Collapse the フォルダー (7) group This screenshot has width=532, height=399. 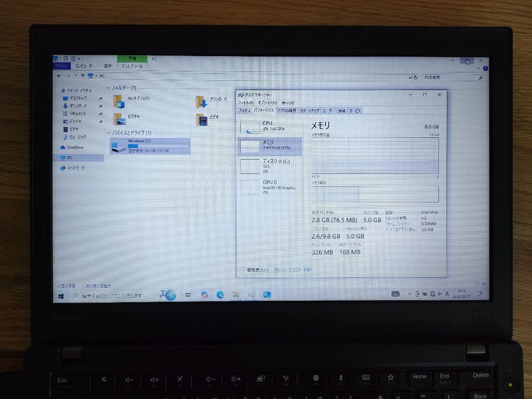pos(107,88)
